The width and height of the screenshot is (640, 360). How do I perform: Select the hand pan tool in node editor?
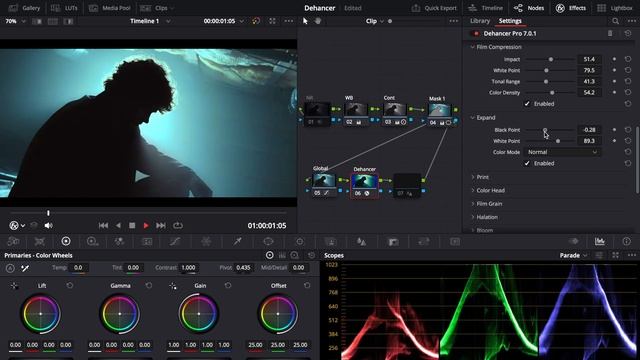[318, 21]
